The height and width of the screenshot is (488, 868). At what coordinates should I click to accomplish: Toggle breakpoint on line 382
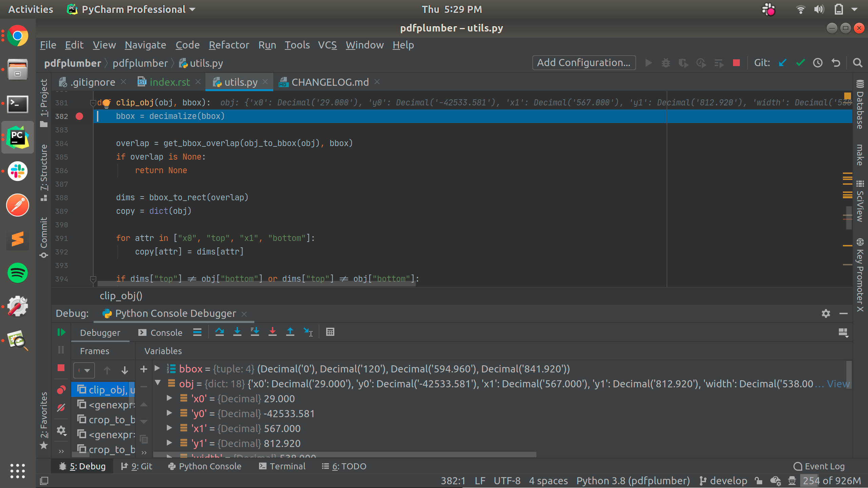(x=79, y=116)
